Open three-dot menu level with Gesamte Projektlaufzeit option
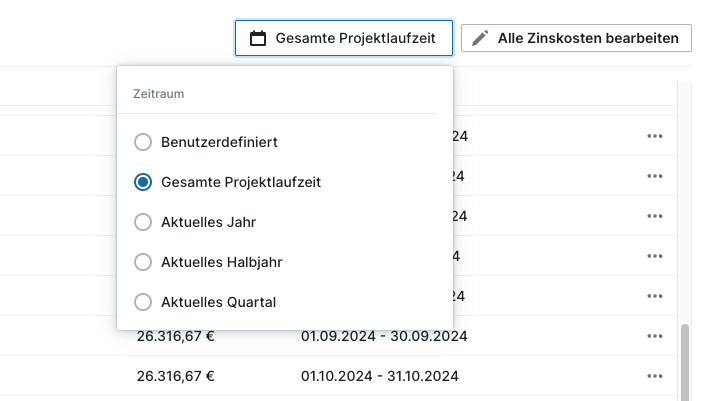Image resolution: width=706 pixels, height=401 pixels. [655, 176]
